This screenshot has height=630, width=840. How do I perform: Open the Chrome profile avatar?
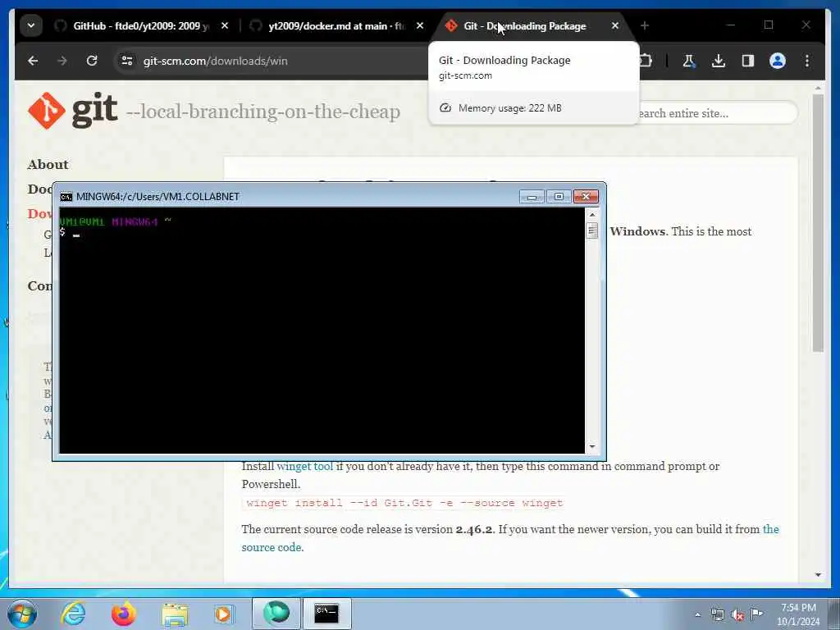778,61
